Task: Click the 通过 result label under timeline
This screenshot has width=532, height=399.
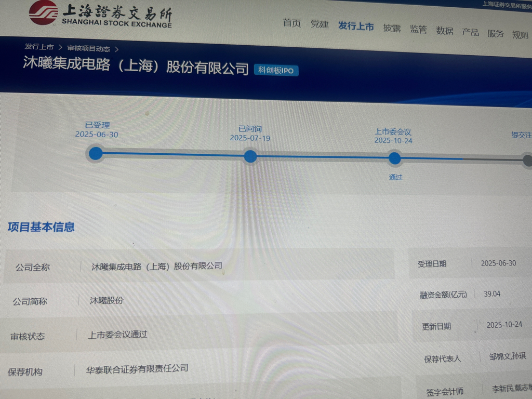Action: click(395, 177)
